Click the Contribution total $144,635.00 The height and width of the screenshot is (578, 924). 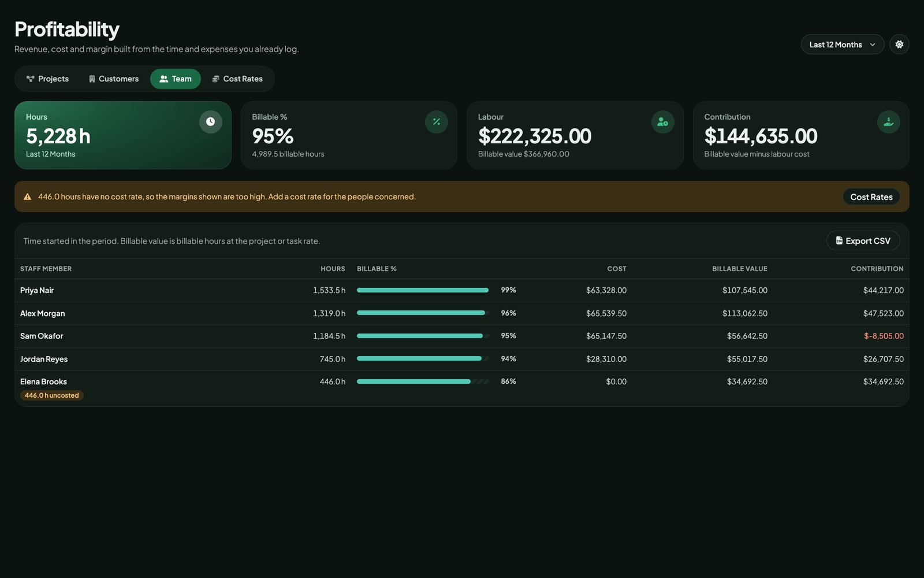(x=761, y=136)
